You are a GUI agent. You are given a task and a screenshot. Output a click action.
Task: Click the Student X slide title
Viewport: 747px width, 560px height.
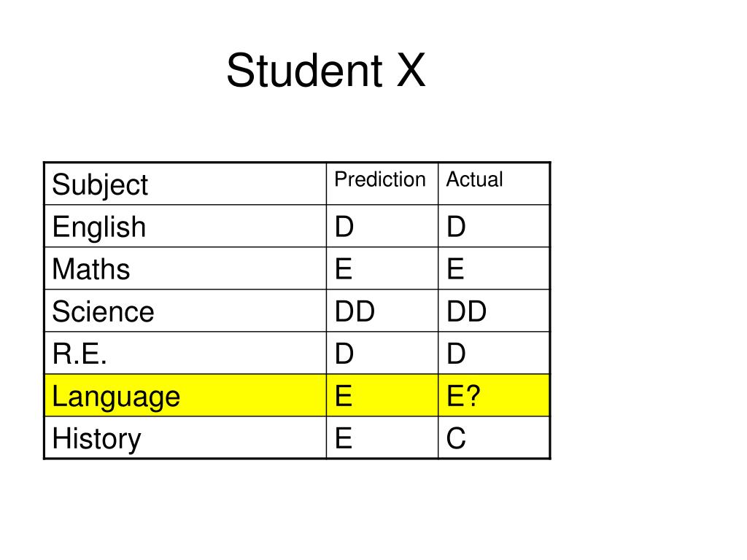coord(326,71)
